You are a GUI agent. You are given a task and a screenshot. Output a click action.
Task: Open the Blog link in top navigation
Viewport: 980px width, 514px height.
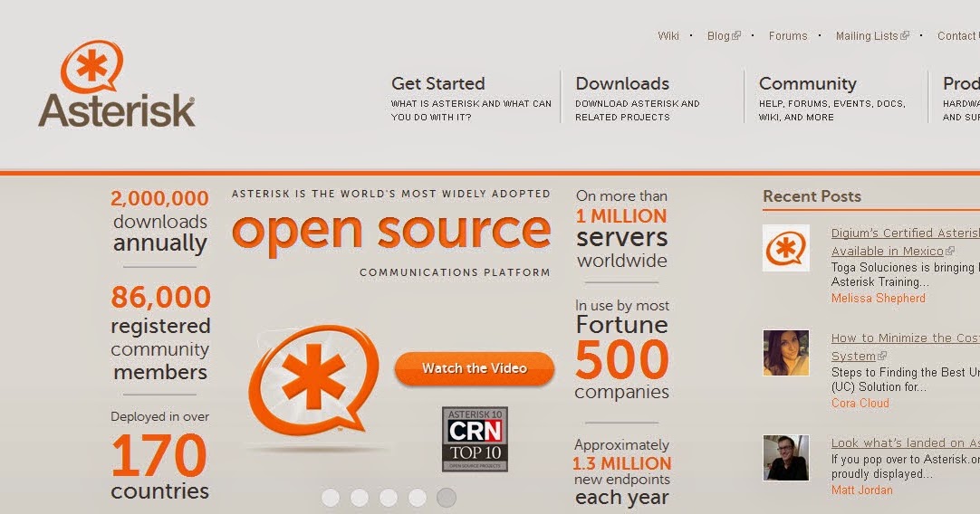pyautogui.click(x=718, y=36)
